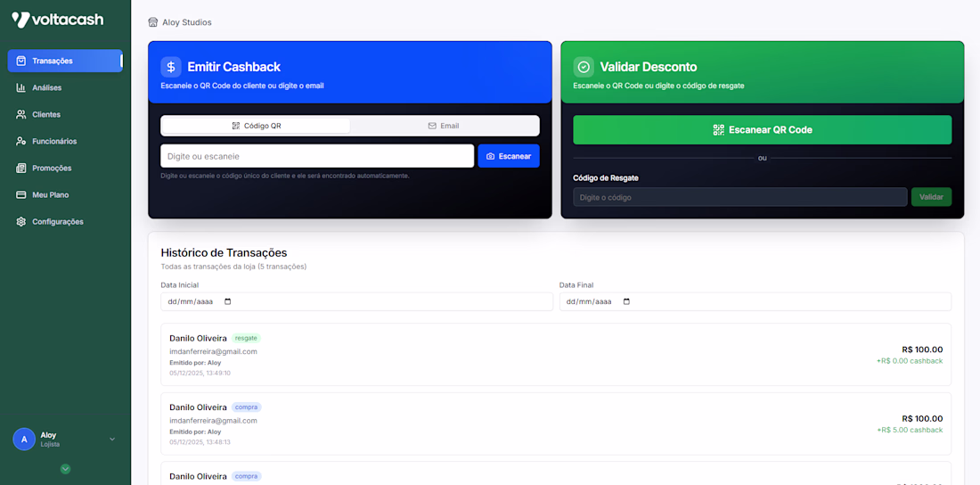Go to Meu Plano
Viewport: 980px width, 485px height.
[65, 194]
